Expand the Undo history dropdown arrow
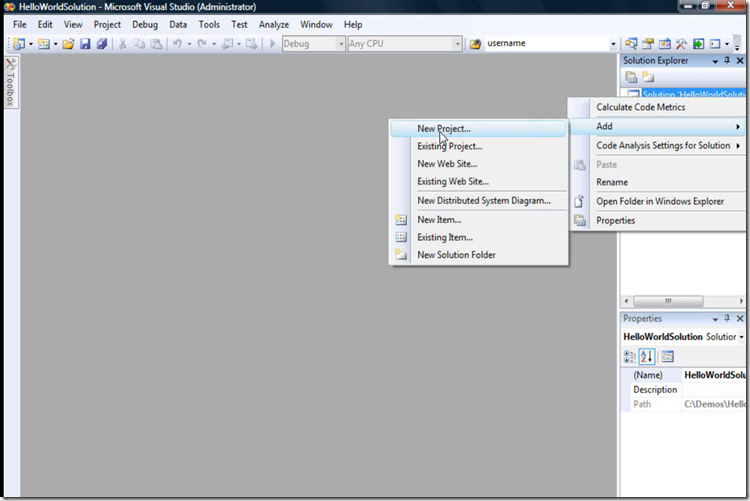This screenshot has height=501, width=750. pyautogui.click(x=189, y=44)
